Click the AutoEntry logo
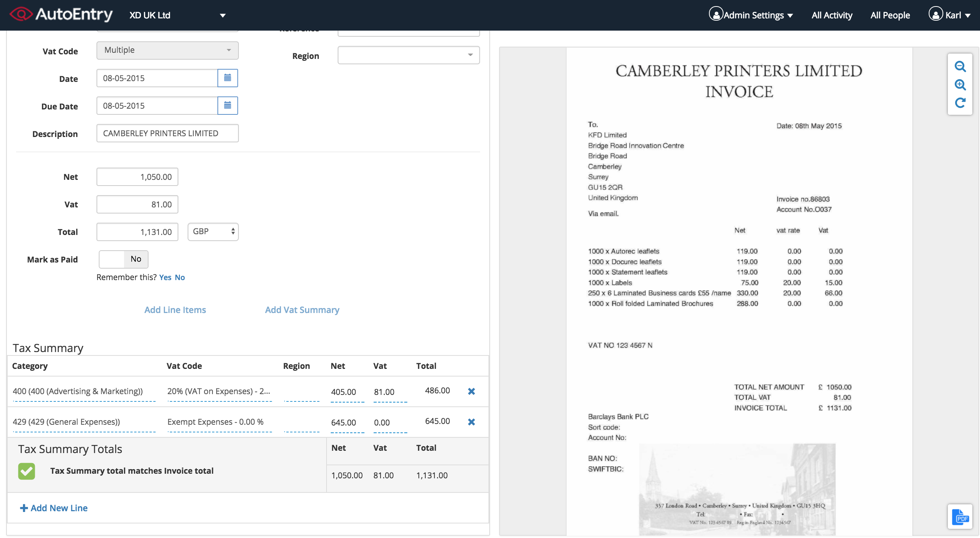The image size is (980, 538). pos(61,15)
